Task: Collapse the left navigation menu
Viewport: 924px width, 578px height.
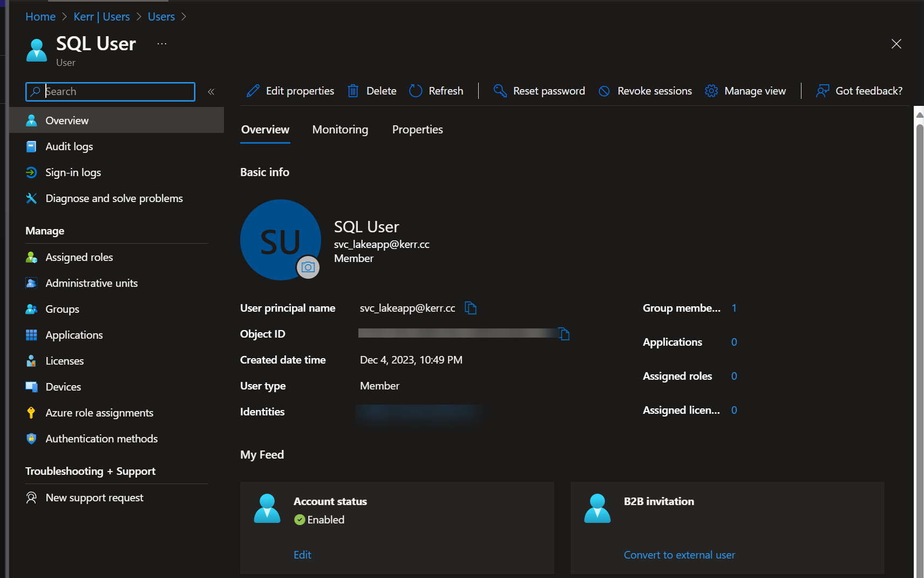Action: tap(211, 92)
